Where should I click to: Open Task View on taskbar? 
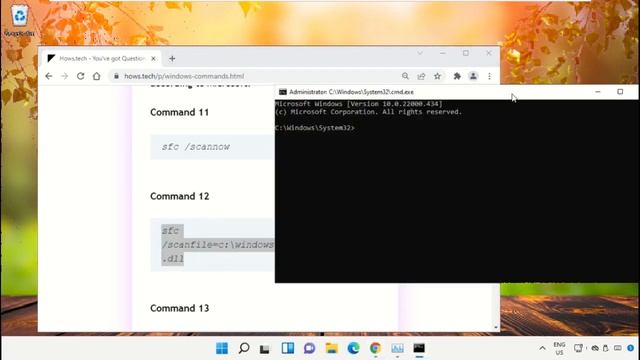(x=265, y=348)
